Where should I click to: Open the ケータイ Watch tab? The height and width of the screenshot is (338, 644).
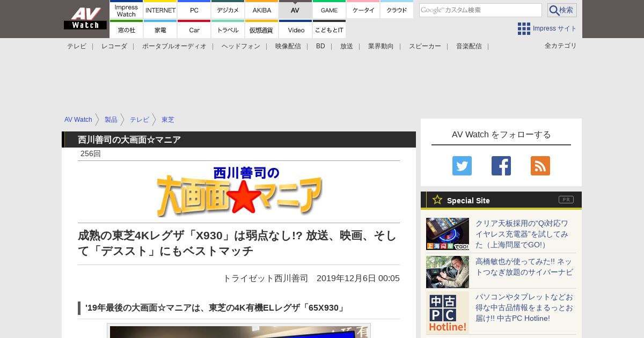pyautogui.click(x=363, y=10)
